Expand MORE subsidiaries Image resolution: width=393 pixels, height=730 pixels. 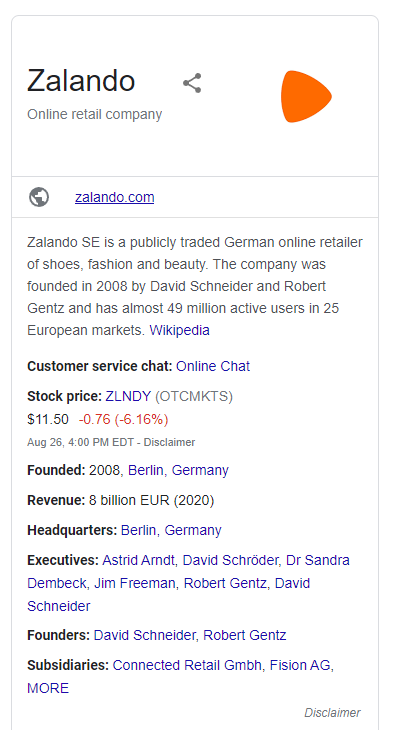48,688
